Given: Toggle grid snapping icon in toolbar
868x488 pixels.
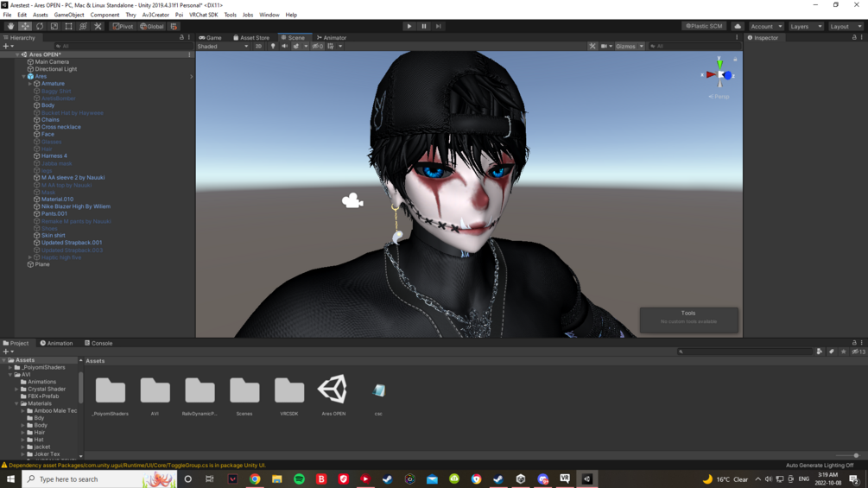Looking at the screenshot, I should pyautogui.click(x=174, y=26).
